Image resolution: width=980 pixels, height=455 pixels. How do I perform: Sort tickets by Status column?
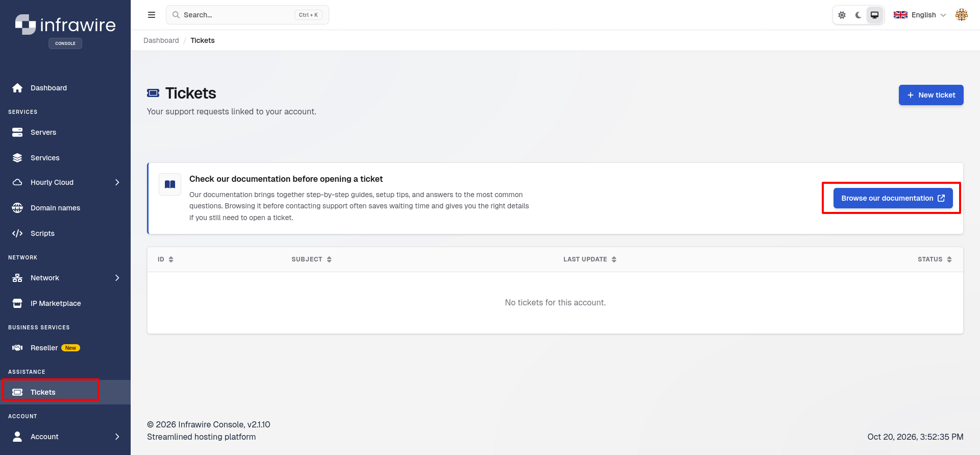(x=935, y=259)
